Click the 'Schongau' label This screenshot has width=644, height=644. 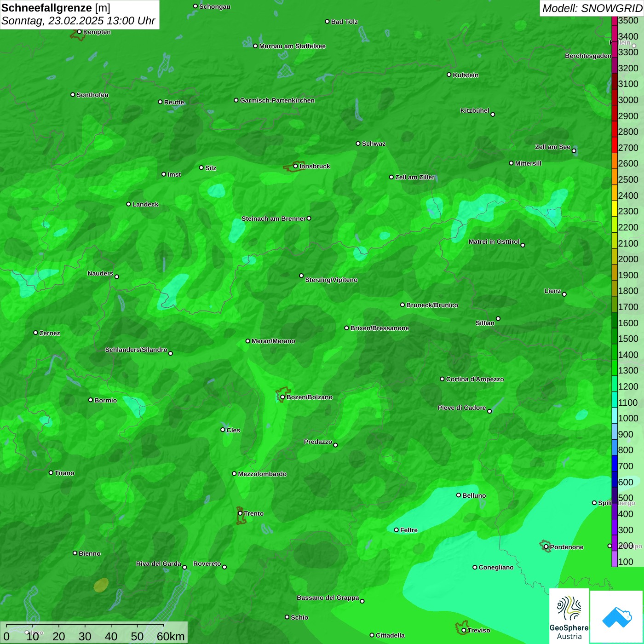[x=215, y=6]
